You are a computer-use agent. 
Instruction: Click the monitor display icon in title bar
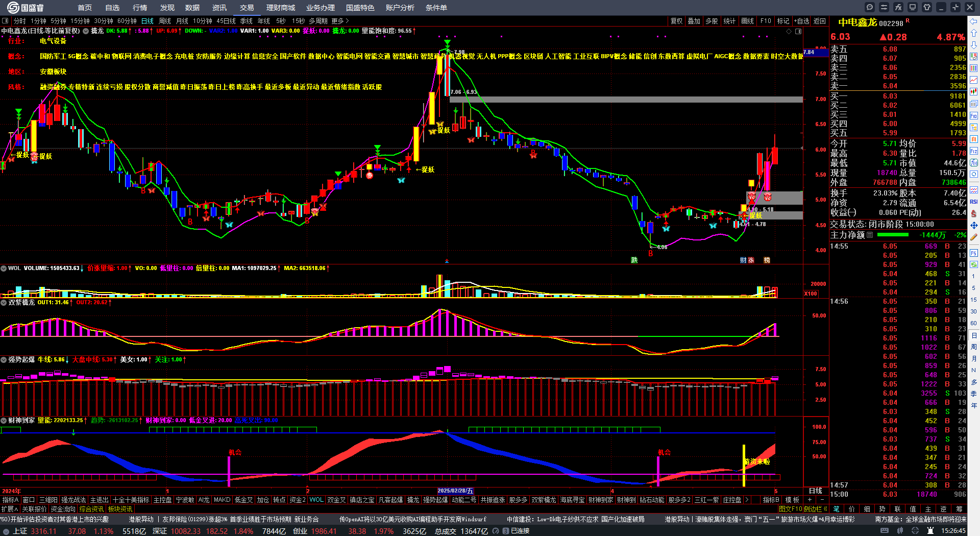click(x=913, y=7)
